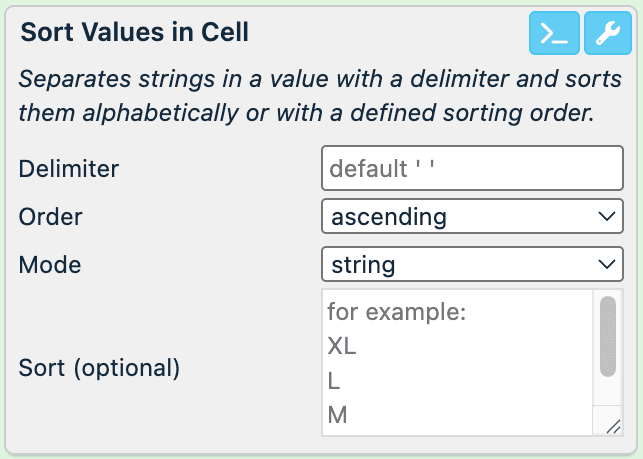
Task: Click the scrollbar thumb in the Sort textarea
Action: coord(607,336)
